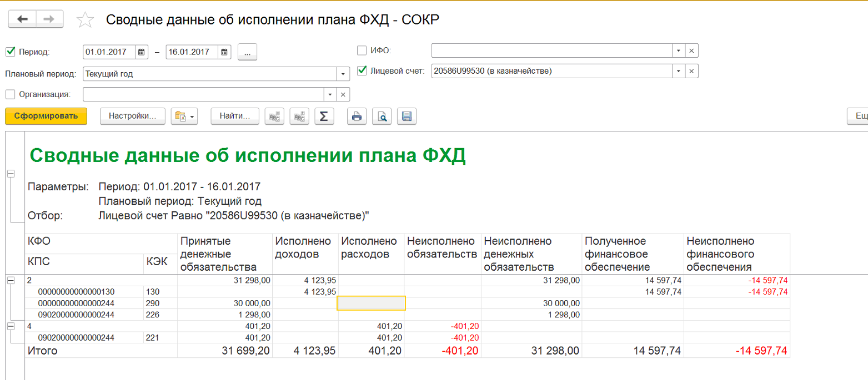Collapse the KFO 2 group row
Viewport: 868px width, 380px height.
pyautogui.click(x=11, y=281)
